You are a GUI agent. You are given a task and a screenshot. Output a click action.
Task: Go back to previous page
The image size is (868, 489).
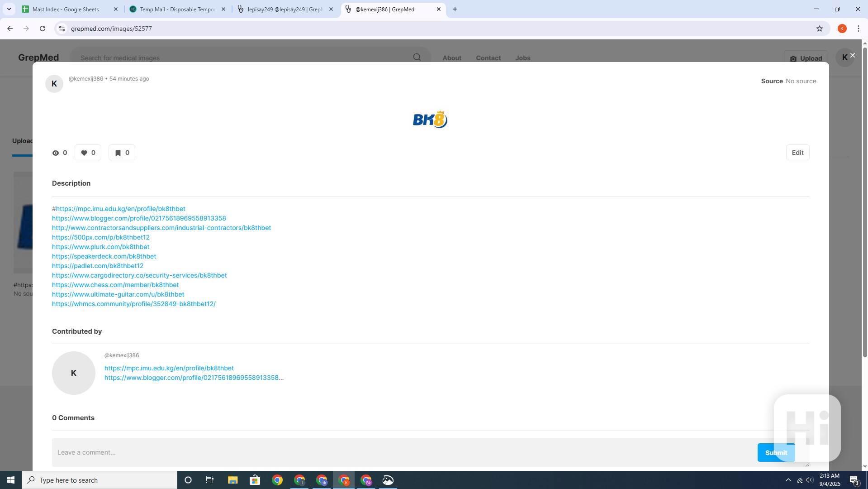pyautogui.click(x=10, y=29)
